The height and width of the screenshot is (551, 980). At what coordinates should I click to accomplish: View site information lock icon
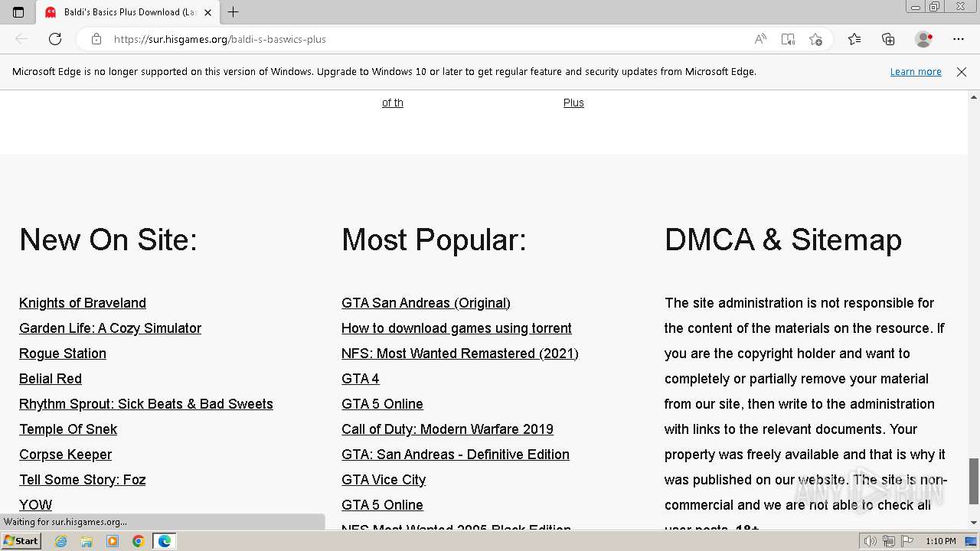tap(96, 39)
